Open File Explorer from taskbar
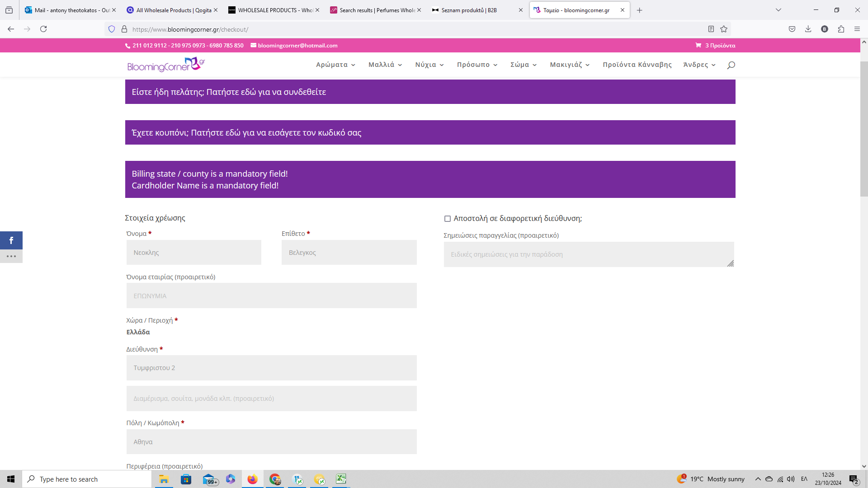Screen dimensions: 868x488 coord(164,479)
